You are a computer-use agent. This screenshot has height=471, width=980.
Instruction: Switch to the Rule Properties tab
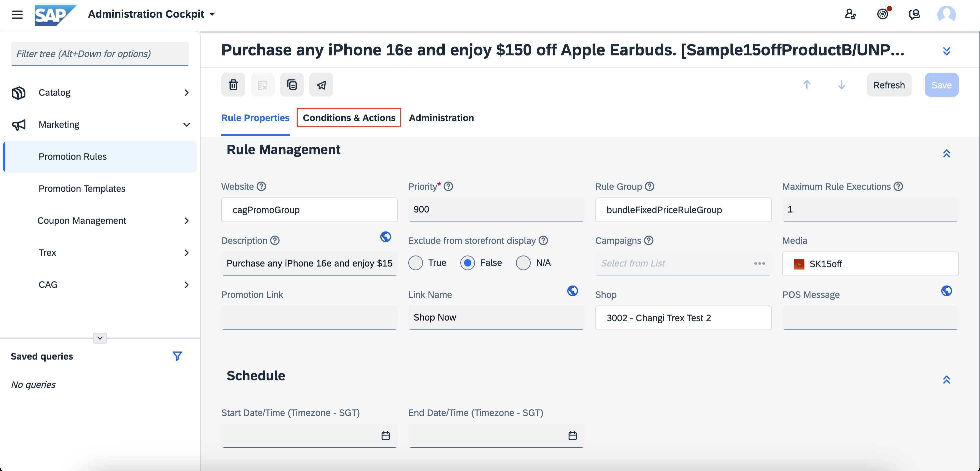pyautogui.click(x=255, y=118)
